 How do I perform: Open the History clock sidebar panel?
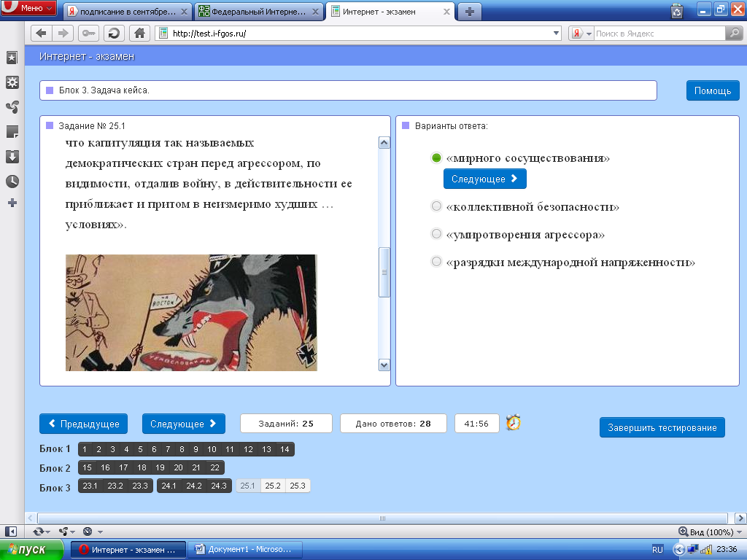click(x=12, y=182)
